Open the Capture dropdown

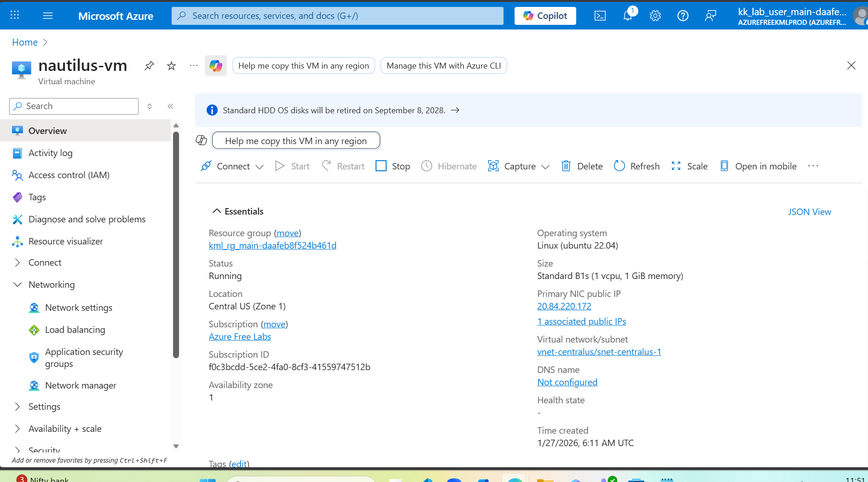point(519,166)
